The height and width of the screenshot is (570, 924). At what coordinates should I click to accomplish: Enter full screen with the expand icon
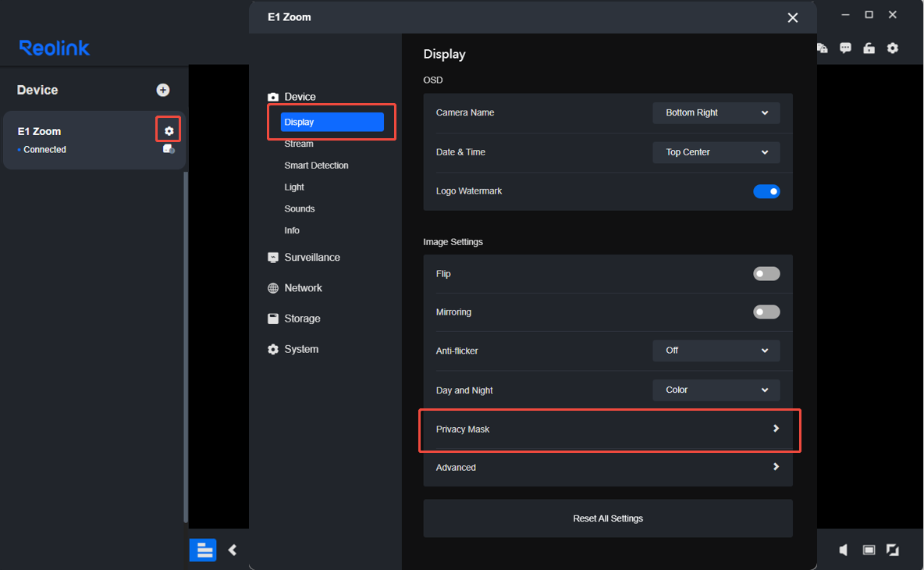pos(893,550)
